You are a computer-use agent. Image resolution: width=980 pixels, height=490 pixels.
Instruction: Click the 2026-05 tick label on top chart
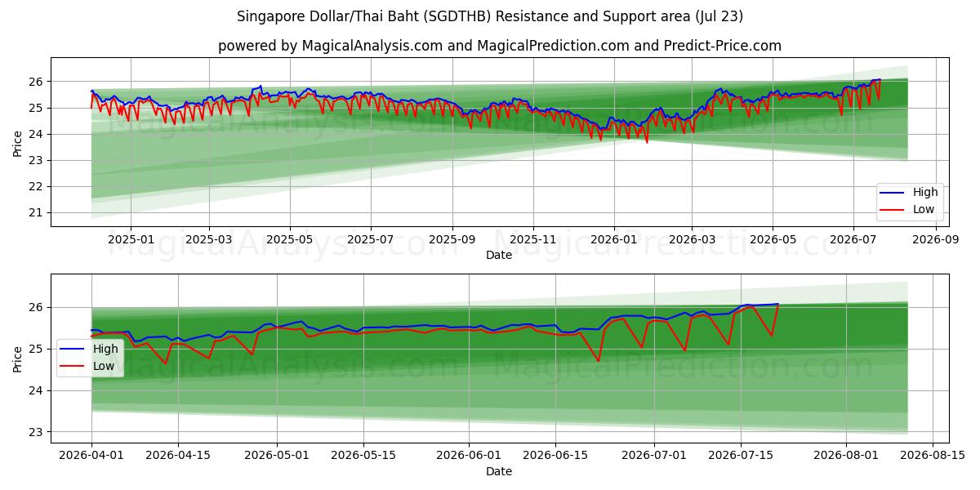(x=773, y=240)
